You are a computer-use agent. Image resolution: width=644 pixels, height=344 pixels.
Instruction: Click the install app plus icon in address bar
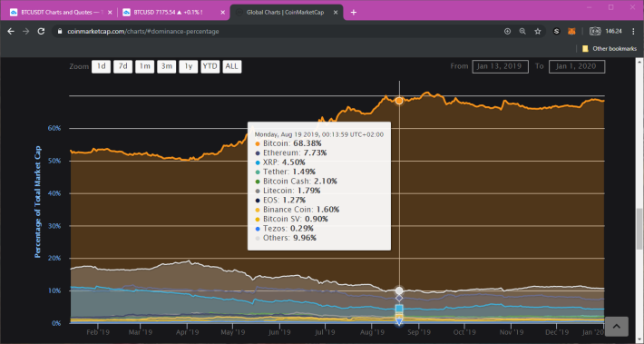(x=507, y=31)
